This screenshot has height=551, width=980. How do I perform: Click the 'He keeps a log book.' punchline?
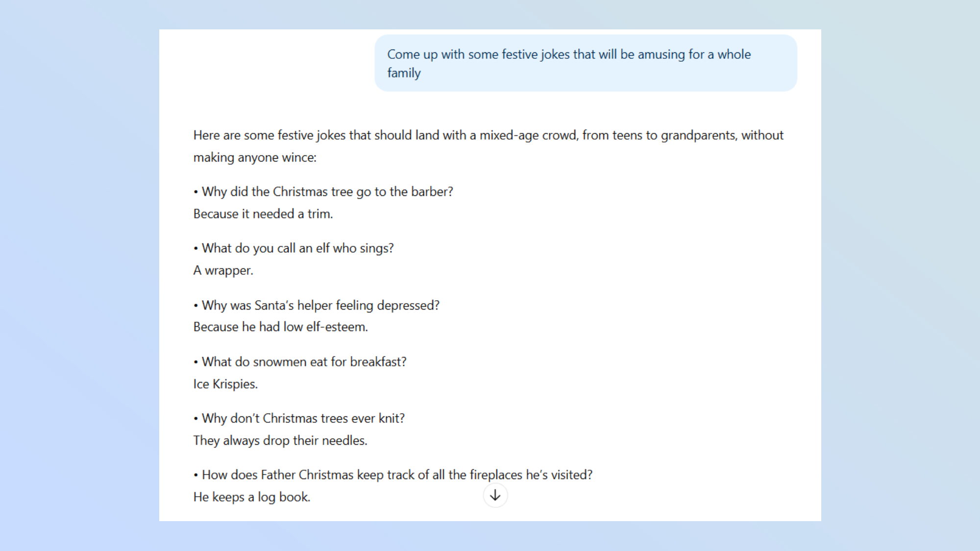(x=252, y=497)
